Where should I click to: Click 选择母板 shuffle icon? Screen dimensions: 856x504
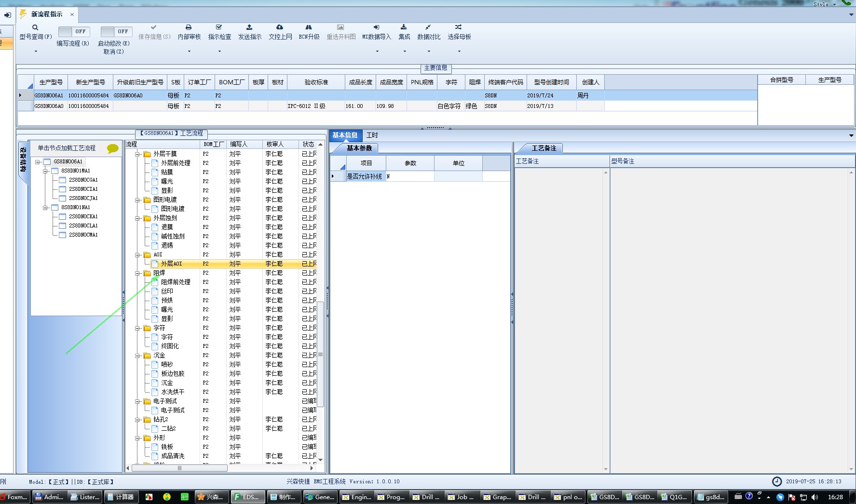[459, 27]
